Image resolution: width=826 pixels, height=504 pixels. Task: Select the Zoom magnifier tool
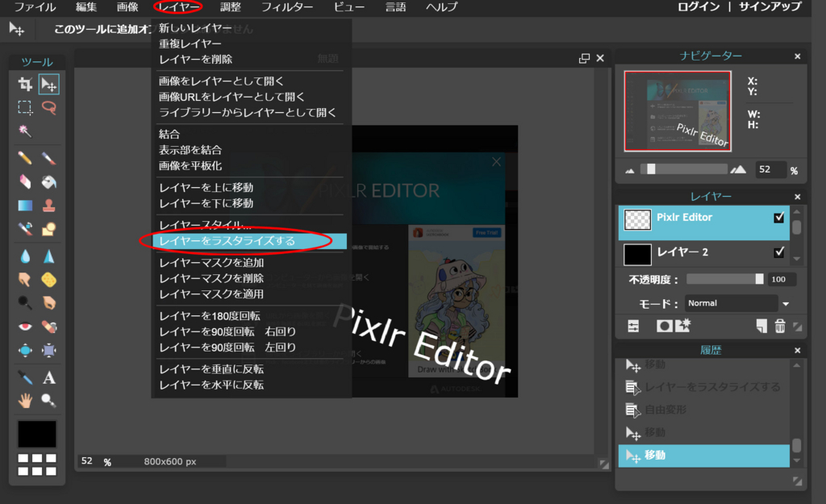49,401
